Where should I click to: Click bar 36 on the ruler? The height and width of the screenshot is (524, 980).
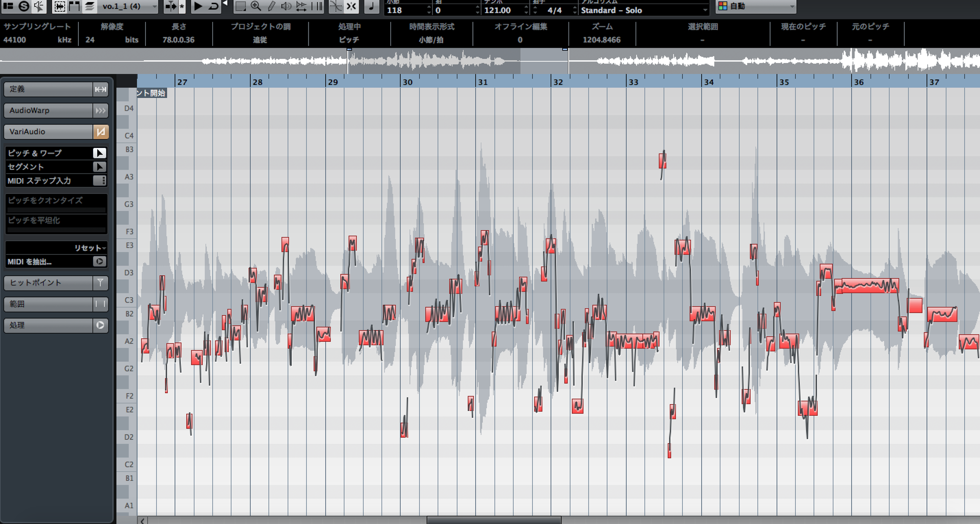pos(859,82)
